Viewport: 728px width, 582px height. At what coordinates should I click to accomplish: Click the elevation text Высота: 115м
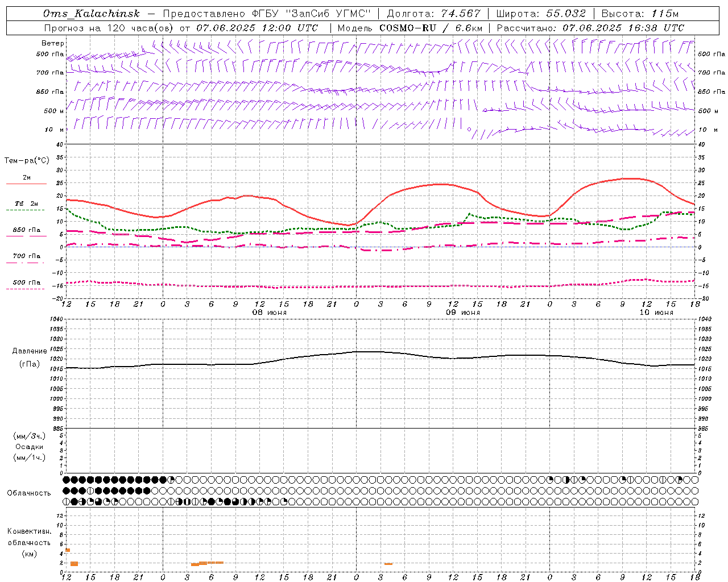tap(640, 14)
